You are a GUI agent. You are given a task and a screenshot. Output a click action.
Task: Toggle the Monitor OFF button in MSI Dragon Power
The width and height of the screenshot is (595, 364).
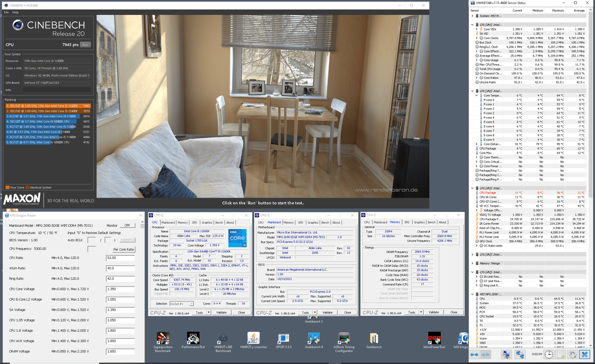pyautogui.click(x=127, y=225)
